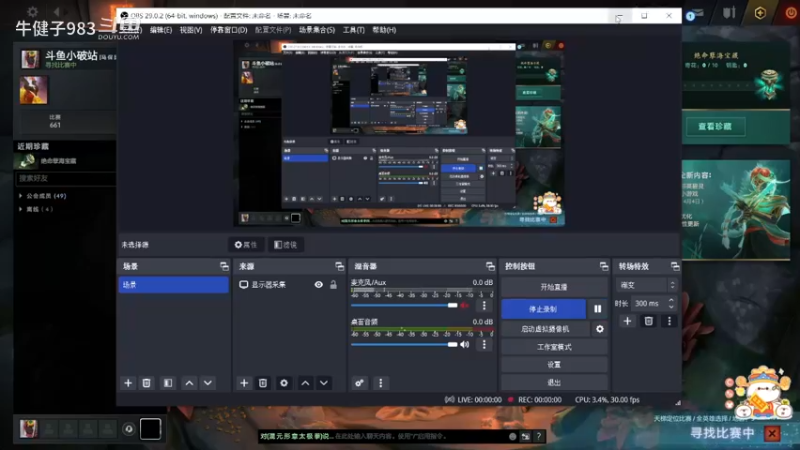The image size is (800, 450).
Task: Open 停靠窗口(D) menu
Action: (x=229, y=30)
